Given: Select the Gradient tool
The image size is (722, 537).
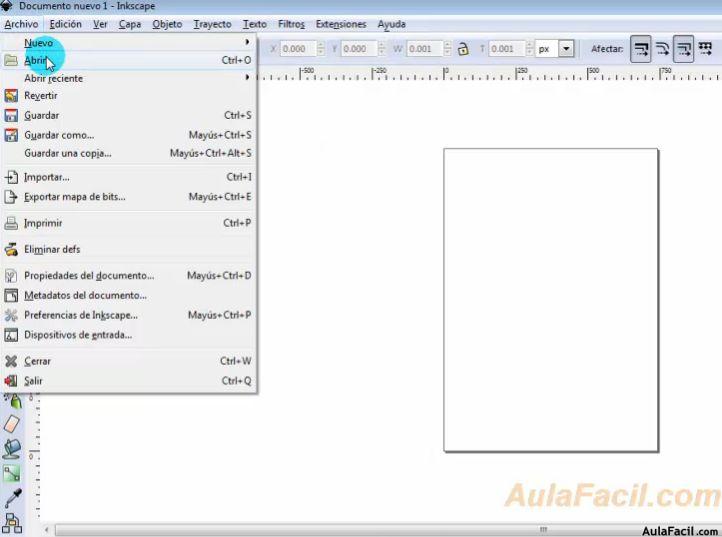Looking at the screenshot, I should pos(12,473).
